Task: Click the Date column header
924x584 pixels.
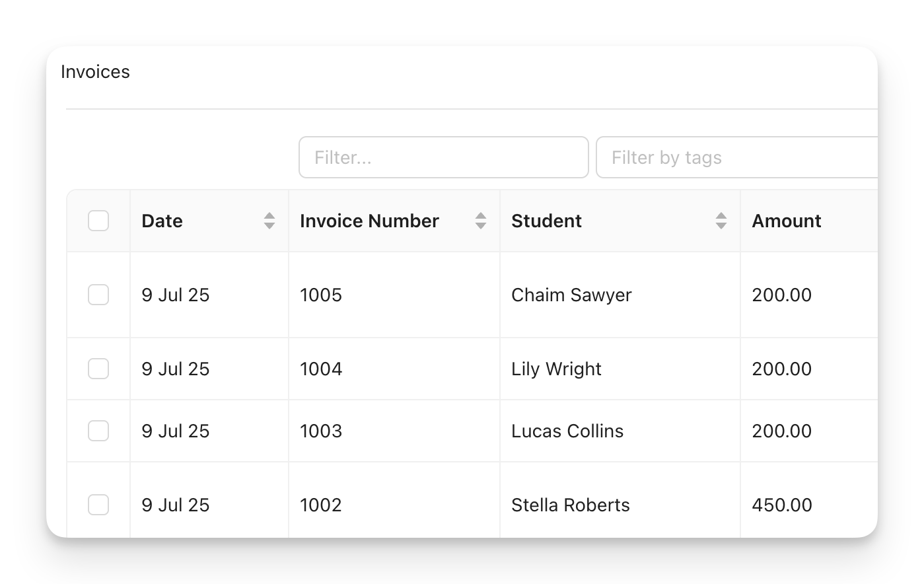Action: [x=162, y=221]
